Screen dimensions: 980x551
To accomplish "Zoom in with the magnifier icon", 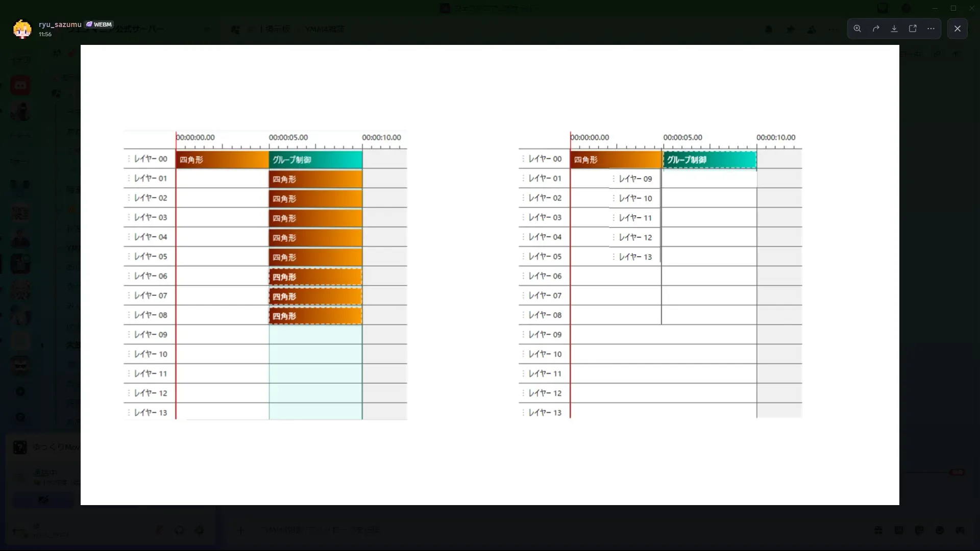I will pyautogui.click(x=857, y=29).
